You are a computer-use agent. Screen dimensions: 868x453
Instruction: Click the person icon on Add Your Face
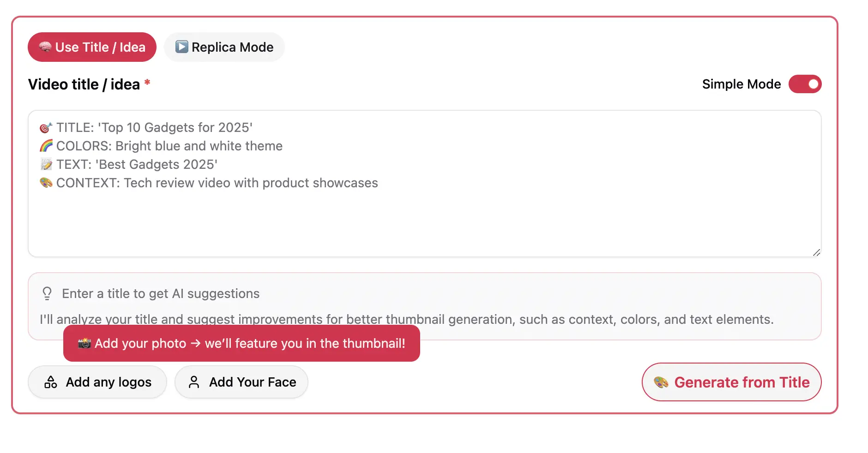194,382
